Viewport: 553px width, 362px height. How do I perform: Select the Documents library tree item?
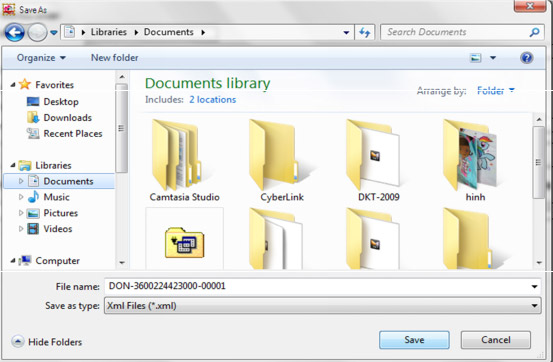point(59,181)
